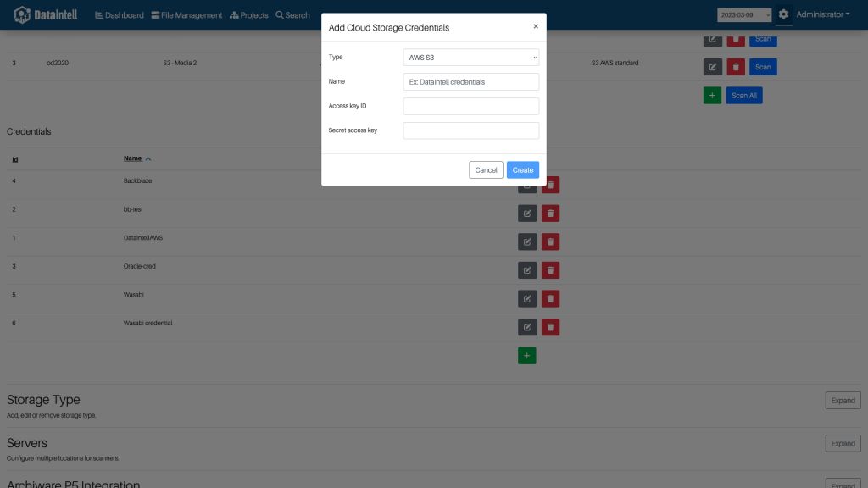Close the Add Cloud Storage Credentials dialog
Image resolution: width=868 pixels, height=488 pixels.
click(x=536, y=26)
